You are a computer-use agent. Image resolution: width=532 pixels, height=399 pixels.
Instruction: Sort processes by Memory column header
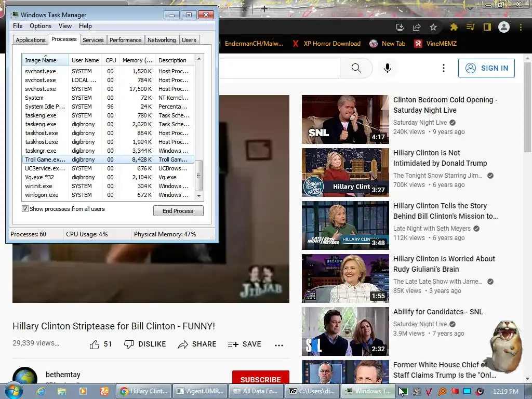(137, 60)
